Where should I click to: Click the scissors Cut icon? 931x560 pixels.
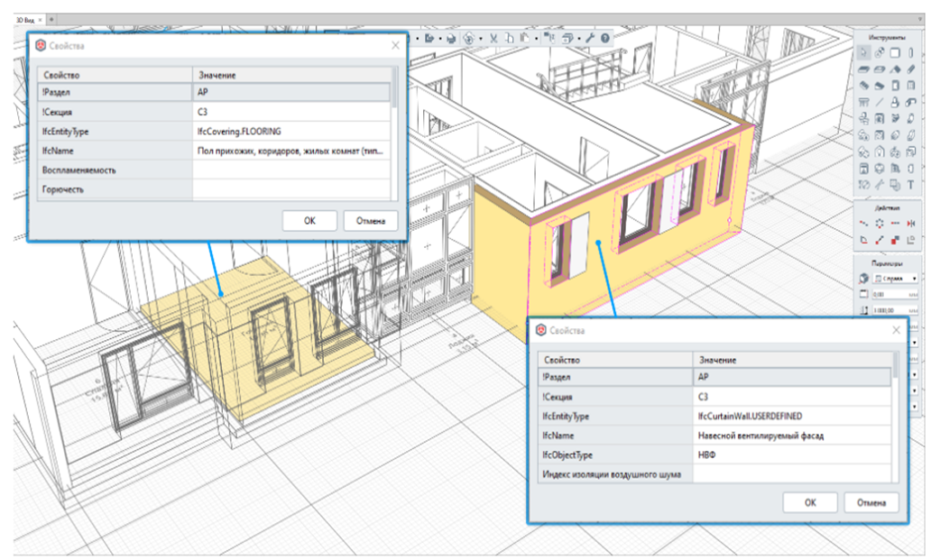point(493,39)
